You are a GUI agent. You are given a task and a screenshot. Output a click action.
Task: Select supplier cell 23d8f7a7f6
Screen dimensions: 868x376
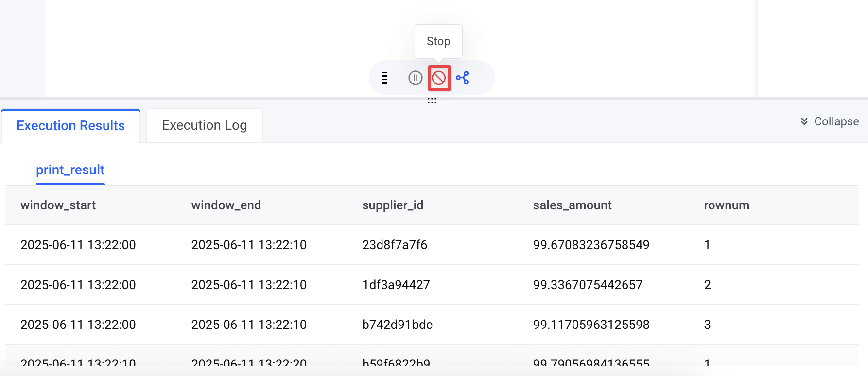coord(395,245)
